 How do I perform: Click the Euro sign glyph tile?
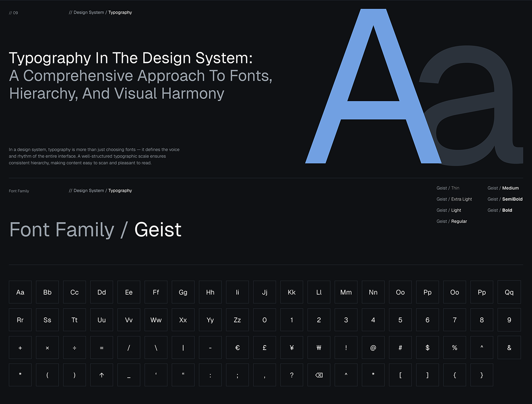point(237,347)
